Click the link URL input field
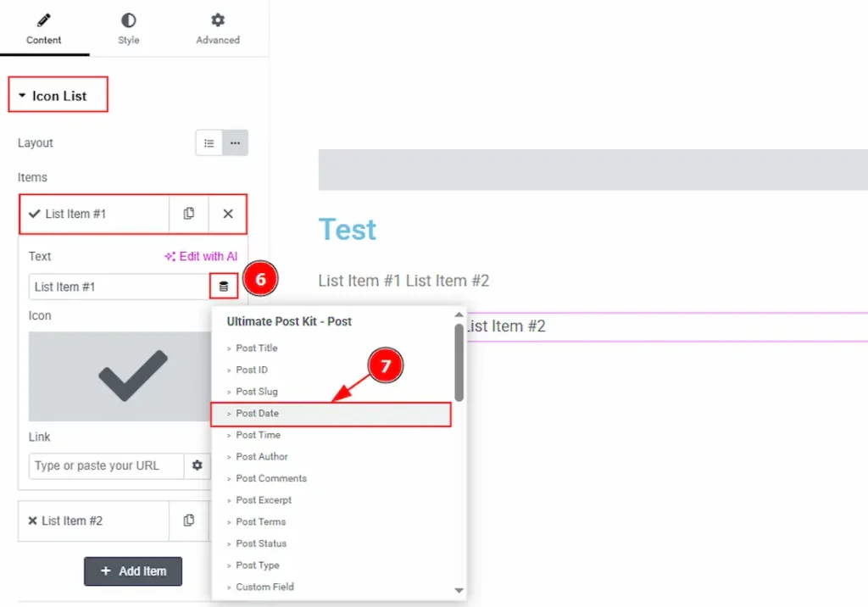 pos(106,465)
